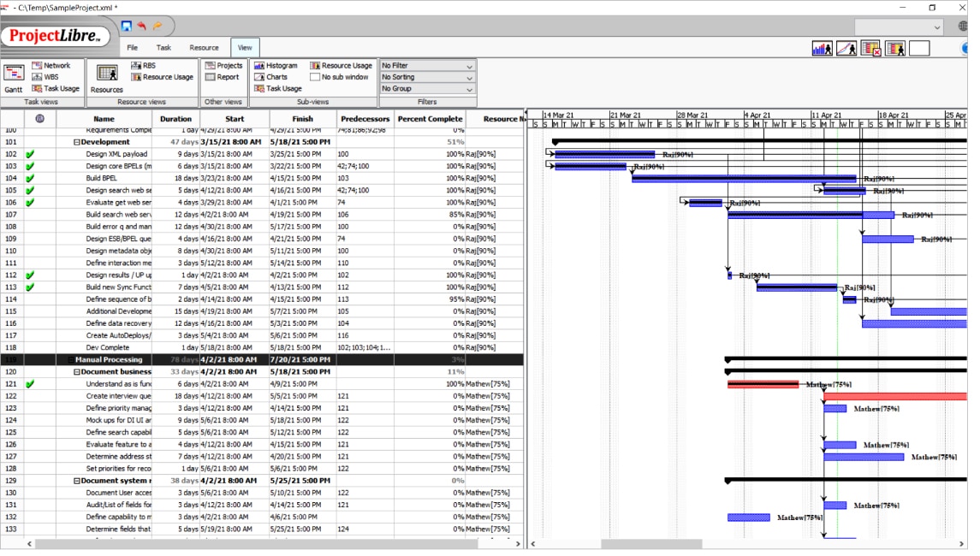Click the task table horizontal scrollbar

[x=257, y=544]
